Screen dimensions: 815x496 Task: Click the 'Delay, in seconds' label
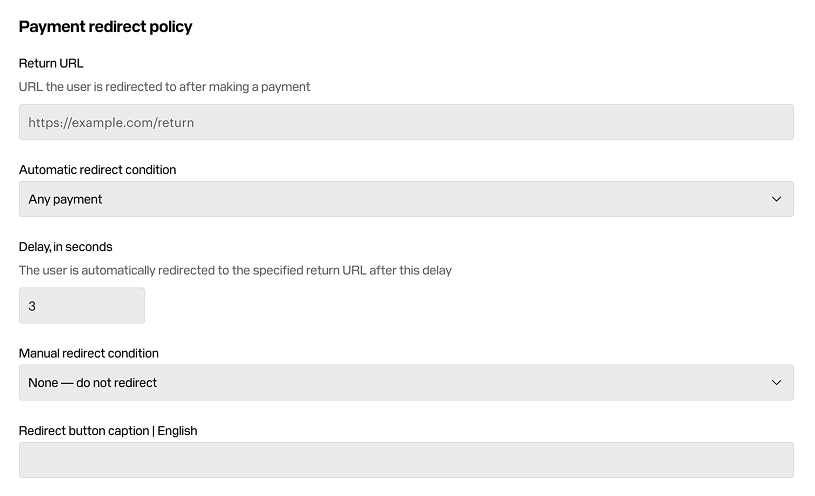tap(65, 247)
